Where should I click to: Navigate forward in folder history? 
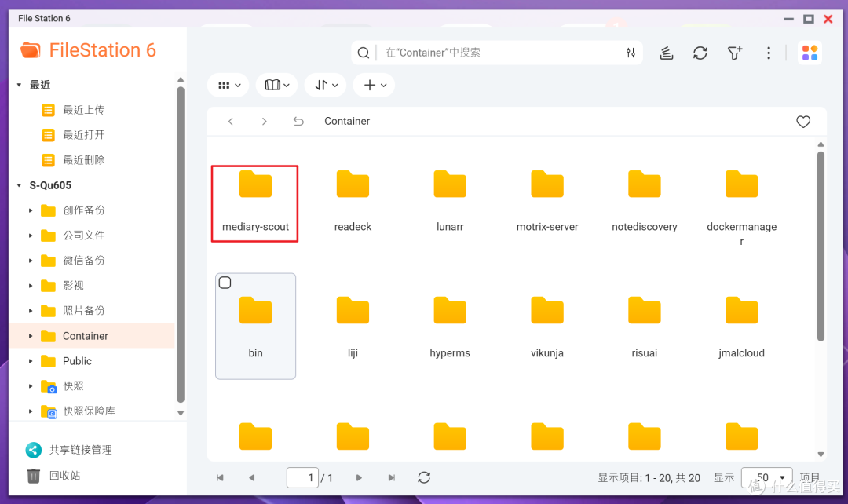(x=265, y=121)
